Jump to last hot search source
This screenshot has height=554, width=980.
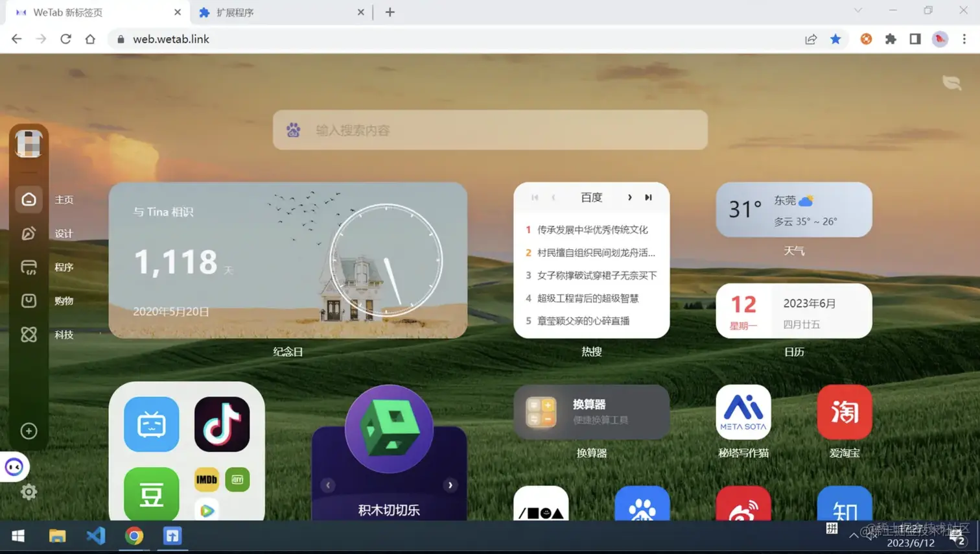click(648, 197)
